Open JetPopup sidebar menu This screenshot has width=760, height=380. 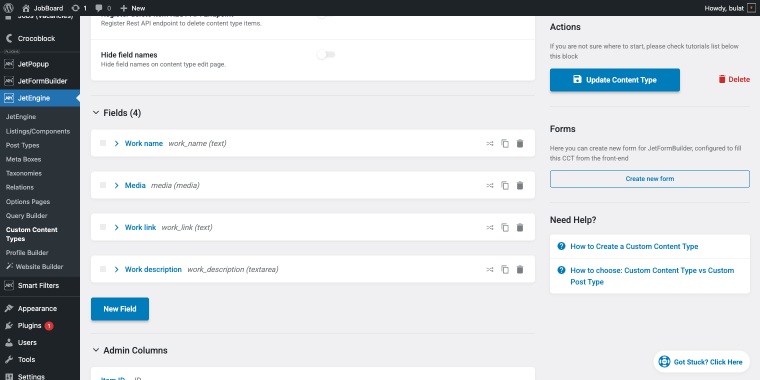click(x=33, y=64)
